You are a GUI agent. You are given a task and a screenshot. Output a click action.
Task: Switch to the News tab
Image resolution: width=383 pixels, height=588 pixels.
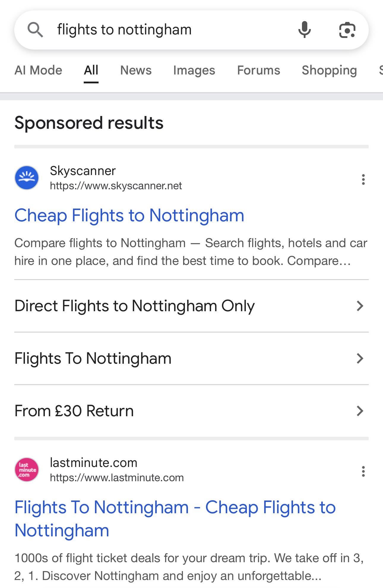[136, 70]
